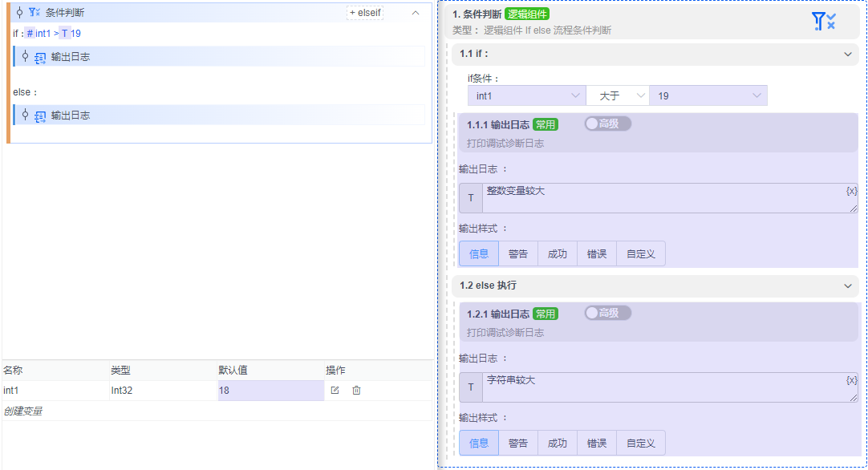
Task: Select the 警告 output style option
Action: point(517,253)
